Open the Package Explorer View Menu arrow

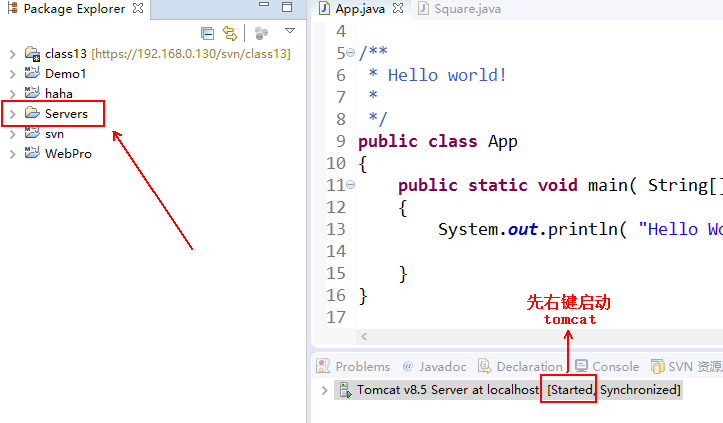click(x=290, y=31)
